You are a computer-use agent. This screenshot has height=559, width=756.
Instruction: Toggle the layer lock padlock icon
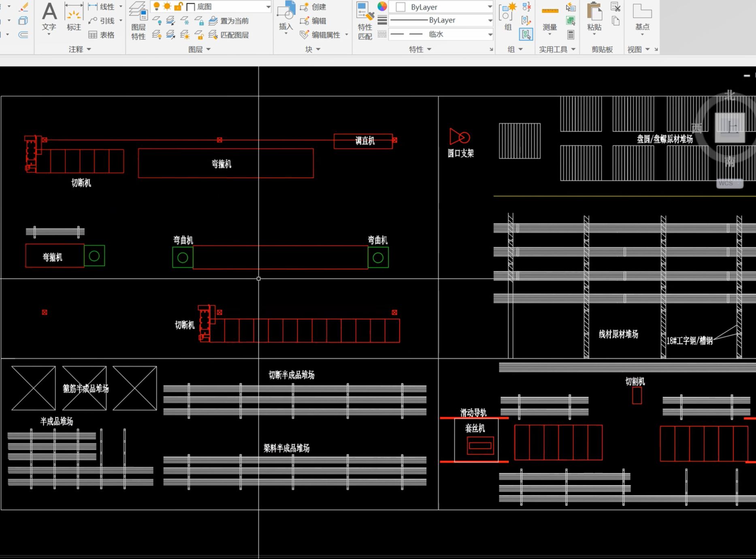click(178, 6)
